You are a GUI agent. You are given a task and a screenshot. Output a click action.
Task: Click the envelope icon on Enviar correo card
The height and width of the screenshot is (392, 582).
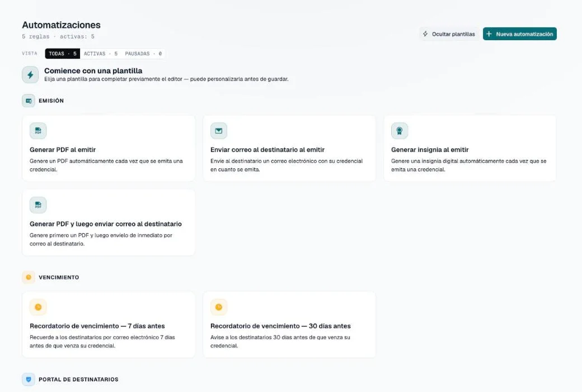[x=219, y=131]
